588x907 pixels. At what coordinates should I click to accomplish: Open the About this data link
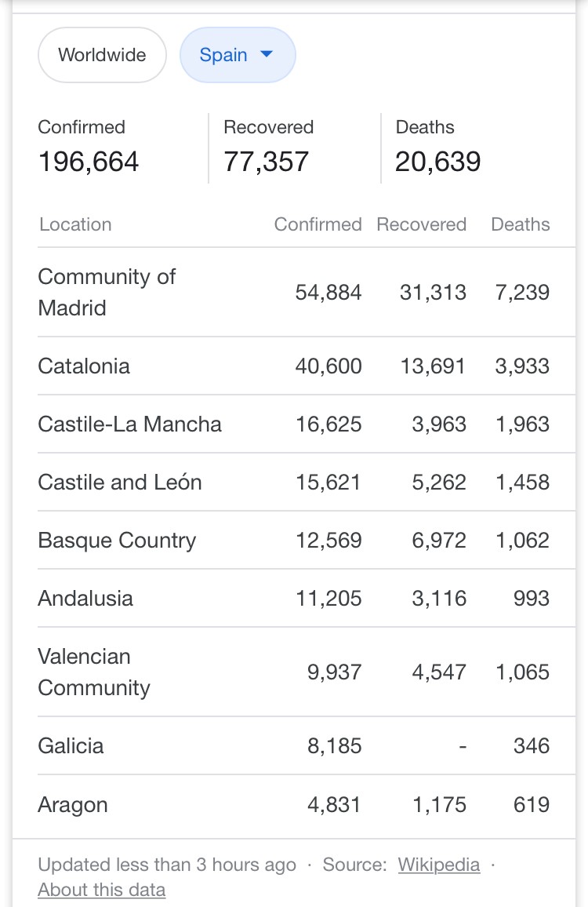coord(102,890)
